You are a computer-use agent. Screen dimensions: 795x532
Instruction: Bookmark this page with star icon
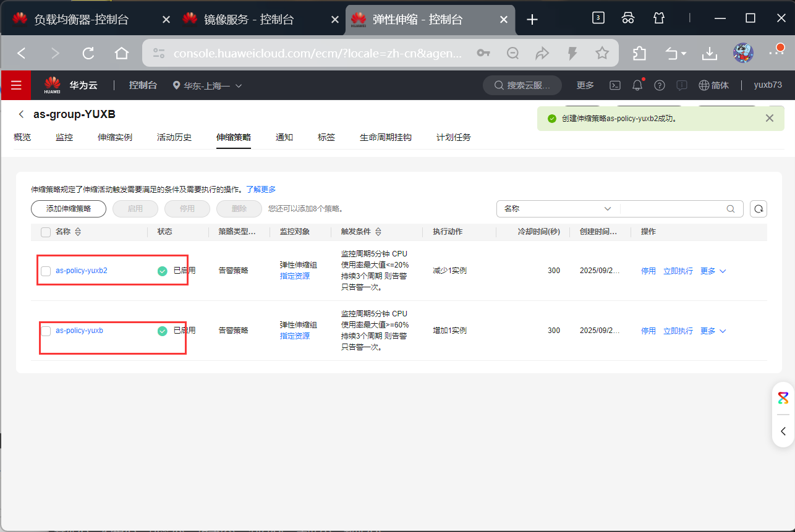(x=602, y=54)
